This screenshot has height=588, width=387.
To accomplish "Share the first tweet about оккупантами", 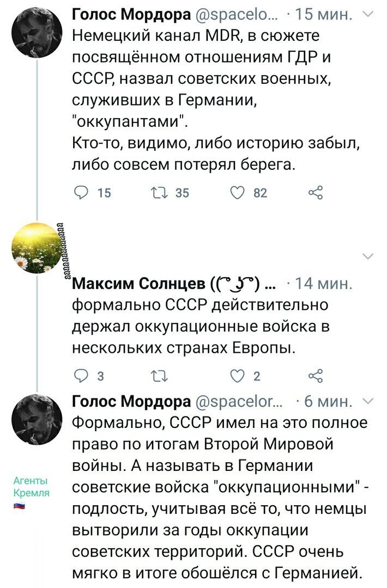I will click(x=316, y=193).
